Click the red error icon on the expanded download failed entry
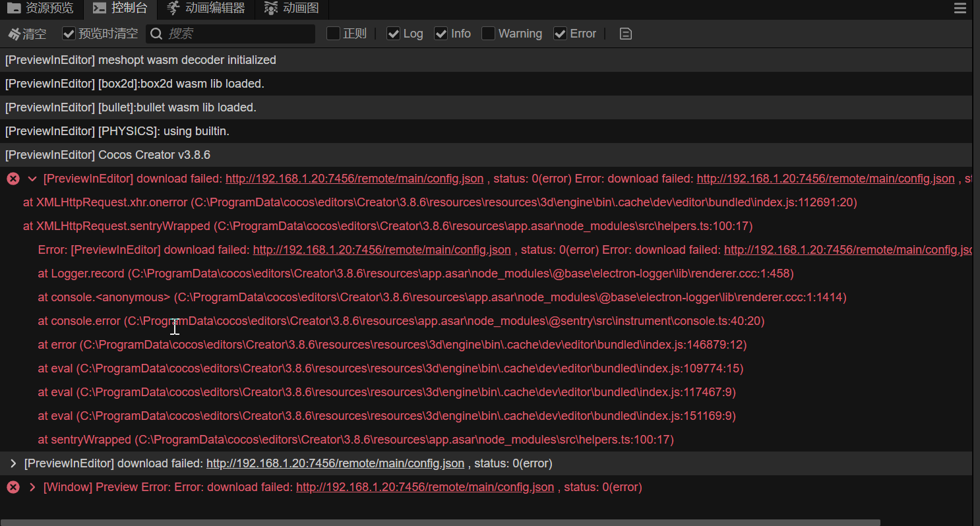This screenshot has width=980, height=526. click(x=13, y=179)
